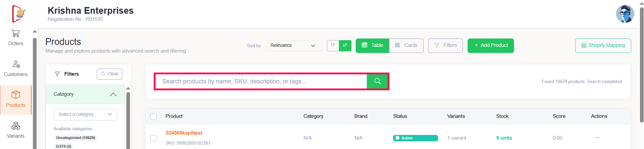Select Products in the sidebar menu
This screenshot has width=644, height=149.
pyautogui.click(x=15, y=100)
